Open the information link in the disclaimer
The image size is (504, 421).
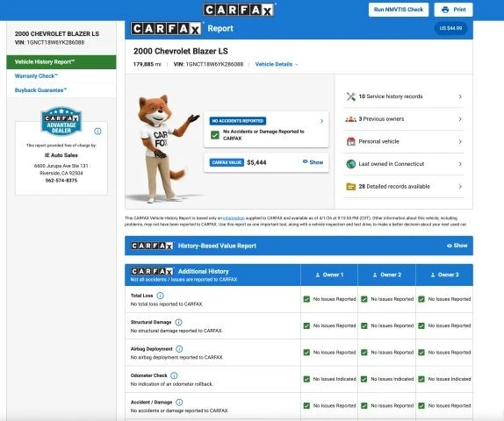pos(234,218)
